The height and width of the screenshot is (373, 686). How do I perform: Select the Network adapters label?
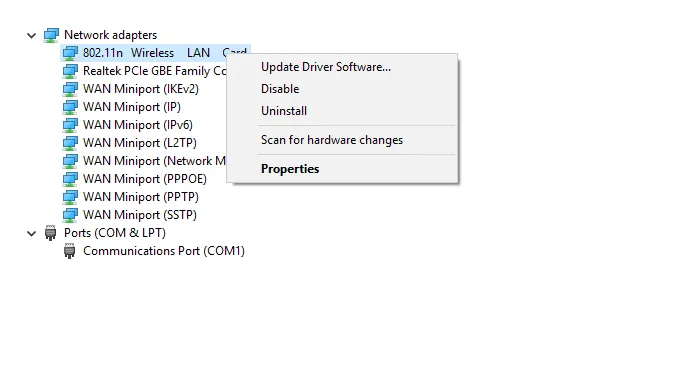(x=110, y=35)
